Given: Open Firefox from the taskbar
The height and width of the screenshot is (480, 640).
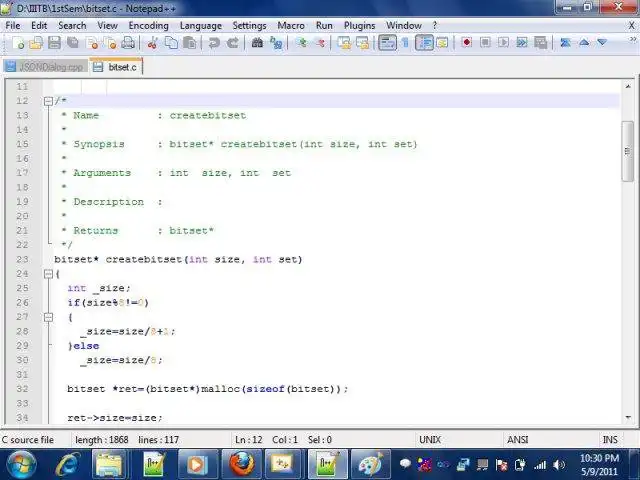Looking at the screenshot, I should coord(242,464).
